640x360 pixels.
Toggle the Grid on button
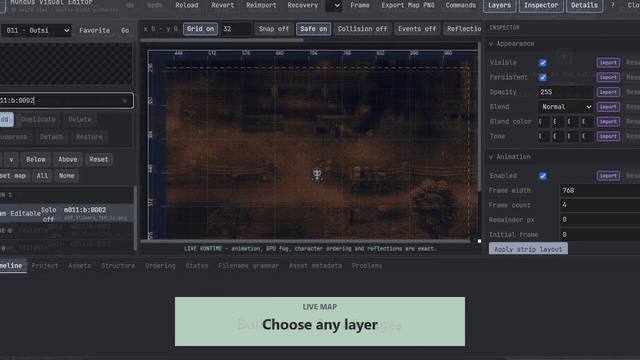[200, 29]
